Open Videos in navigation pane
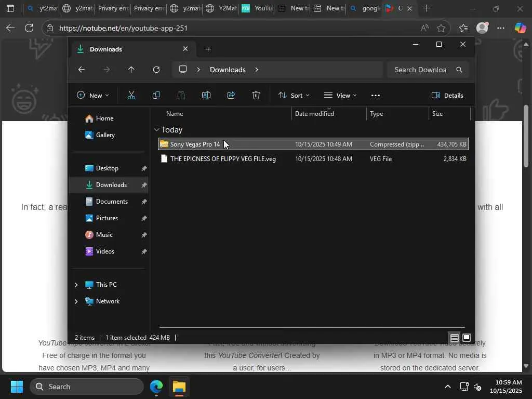532x399 pixels. tap(109, 251)
